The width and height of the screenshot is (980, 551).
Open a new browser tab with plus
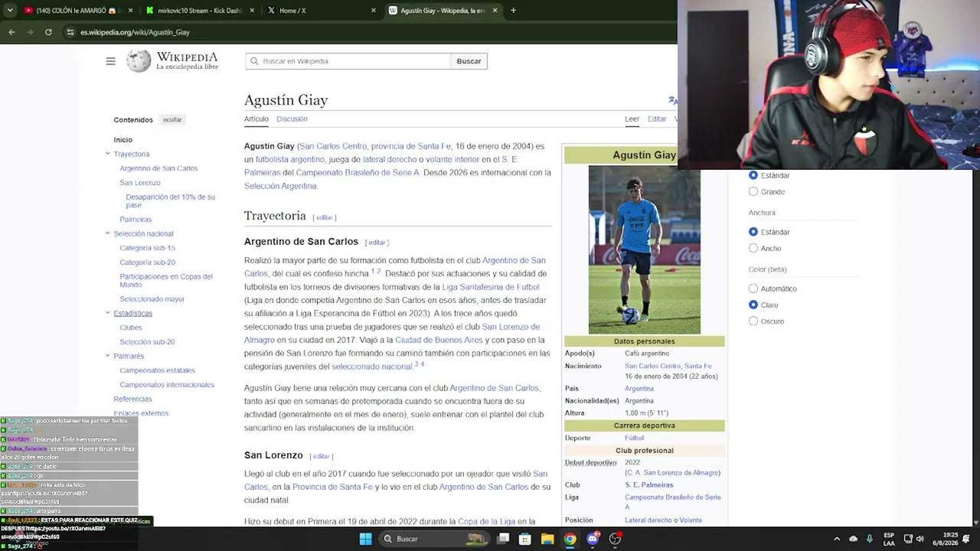click(513, 11)
